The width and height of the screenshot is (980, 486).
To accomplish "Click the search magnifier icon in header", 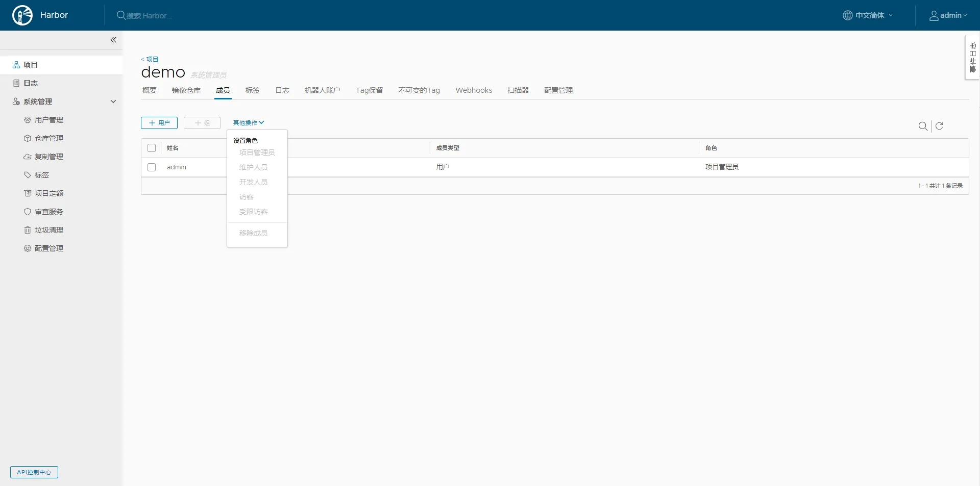I will [x=121, y=15].
